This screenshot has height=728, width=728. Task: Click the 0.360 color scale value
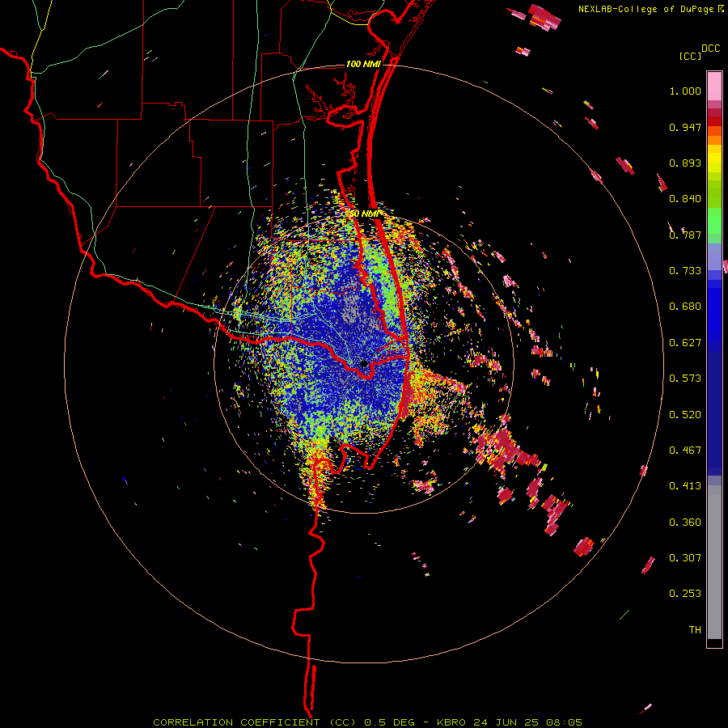click(x=685, y=523)
